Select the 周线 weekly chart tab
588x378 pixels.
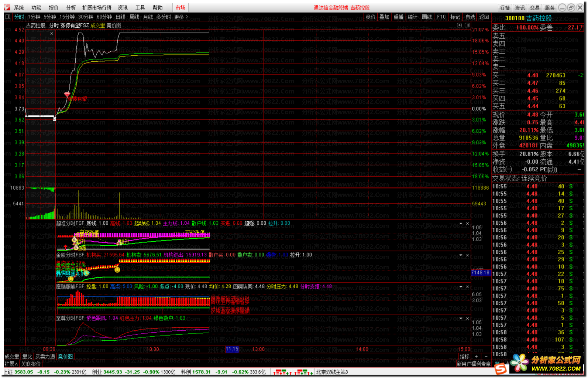click(134, 17)
